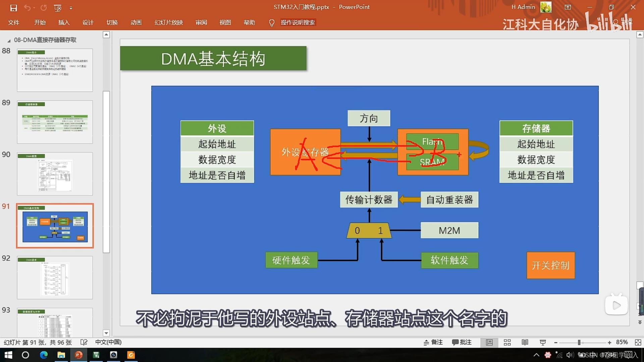Open Customize Quick Access Toolbar dropdown
The width and height of the screenshot is (644, 362).
pyautogui.click(x=71, y=8)
